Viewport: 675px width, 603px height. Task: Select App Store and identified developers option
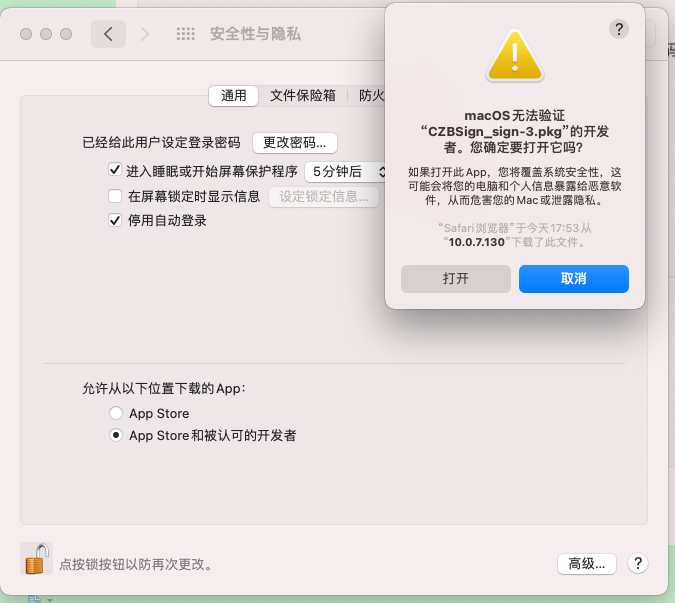tap(116, 435)
